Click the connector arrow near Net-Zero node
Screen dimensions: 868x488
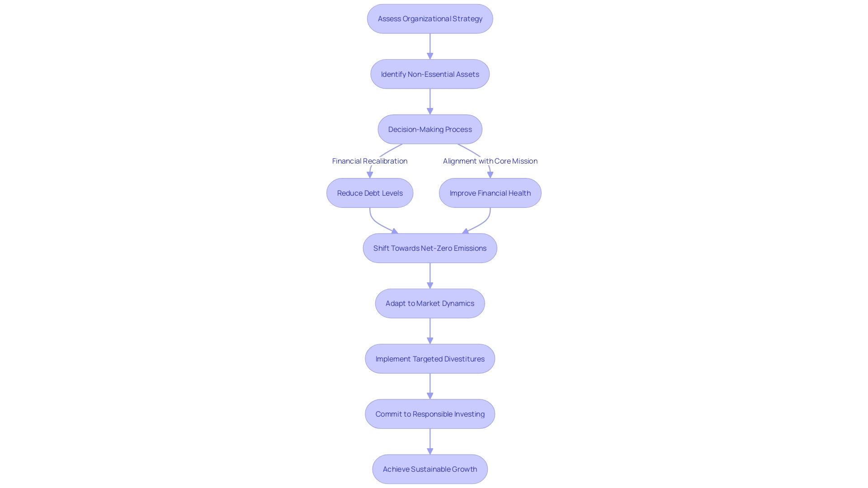(x=430, y=275)
